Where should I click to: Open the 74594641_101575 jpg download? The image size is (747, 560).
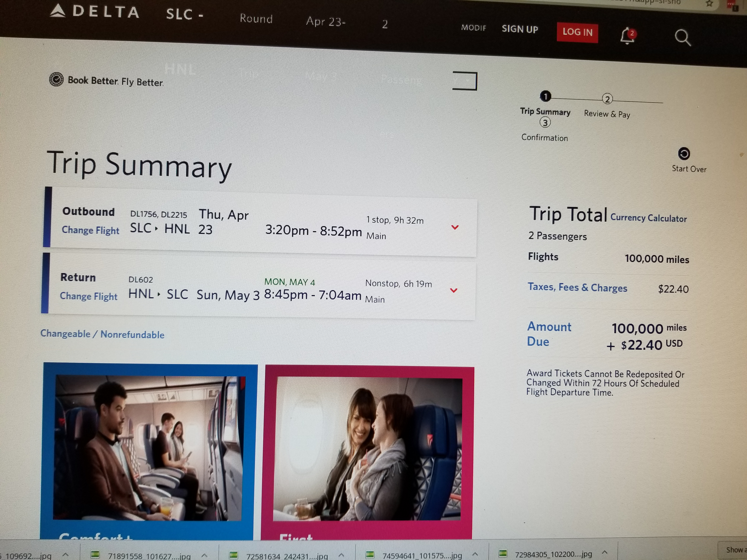tap(422, 555)
